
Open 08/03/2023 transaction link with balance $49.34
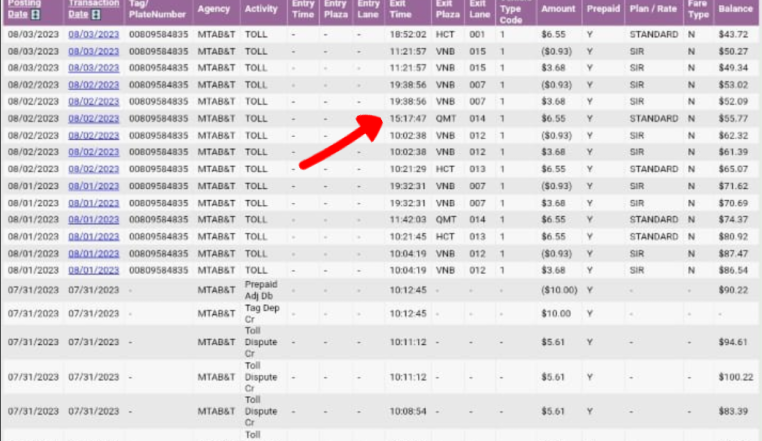pos(93,68)
